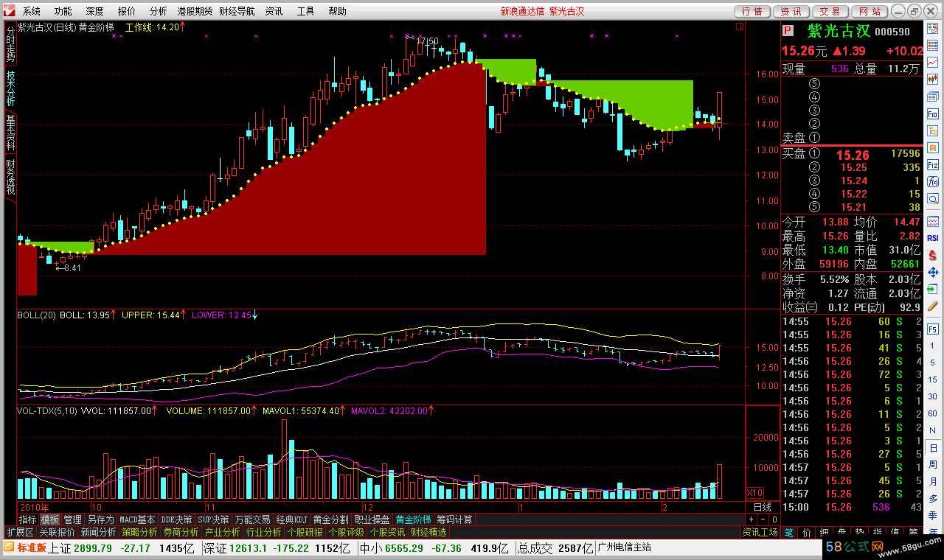944x560 pixels.
Task: Select the 30-minute period
Action: tap(933, 397)
